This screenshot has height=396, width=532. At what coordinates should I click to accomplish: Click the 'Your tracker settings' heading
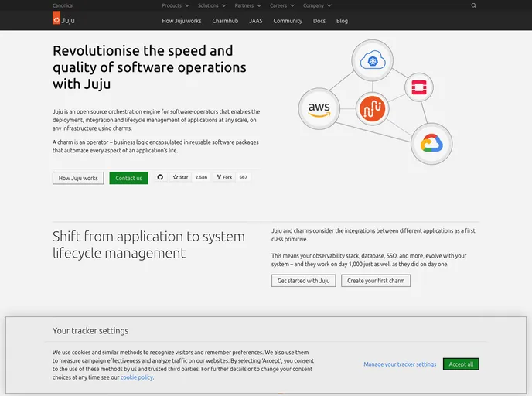tap(90, 331)
